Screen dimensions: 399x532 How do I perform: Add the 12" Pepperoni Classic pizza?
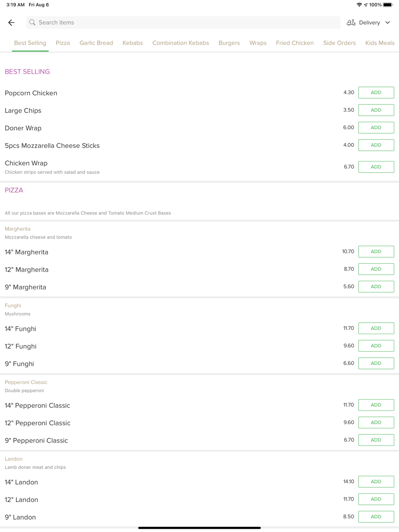376,422
